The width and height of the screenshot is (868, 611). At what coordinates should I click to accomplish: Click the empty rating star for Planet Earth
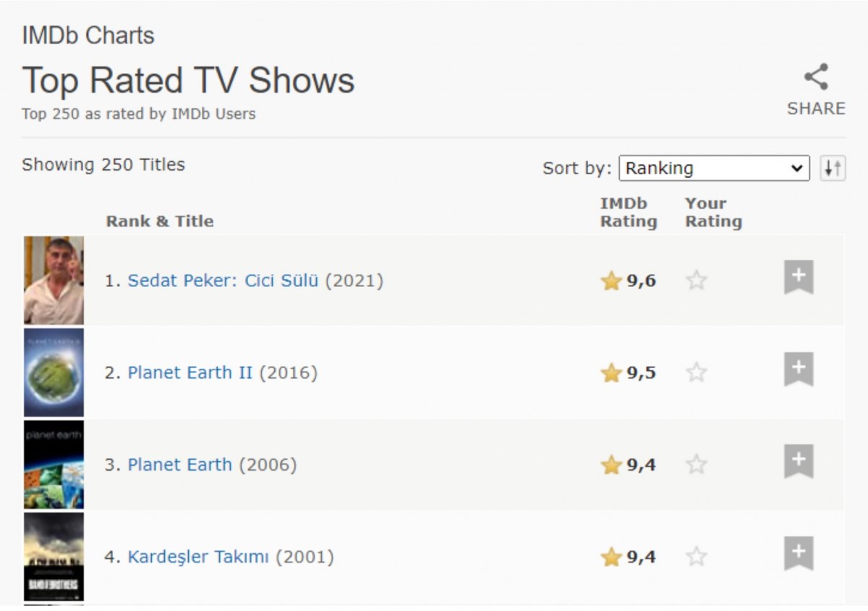pos(696,465)
